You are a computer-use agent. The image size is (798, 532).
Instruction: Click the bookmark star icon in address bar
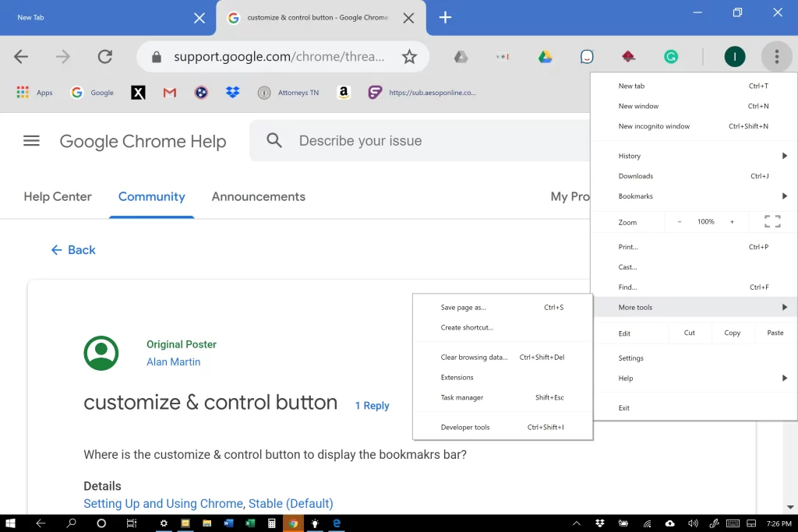point(409,57)
